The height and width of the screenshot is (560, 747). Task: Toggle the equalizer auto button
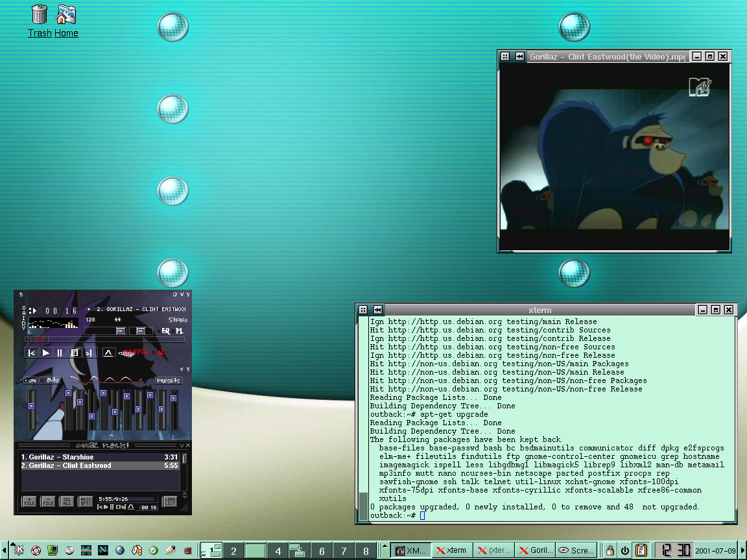click(x=50, y=380)
